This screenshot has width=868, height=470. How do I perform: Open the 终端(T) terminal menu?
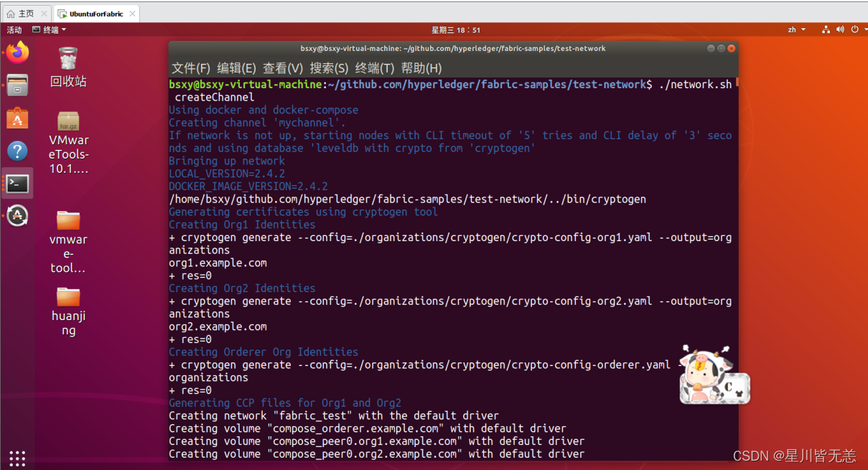375,68
